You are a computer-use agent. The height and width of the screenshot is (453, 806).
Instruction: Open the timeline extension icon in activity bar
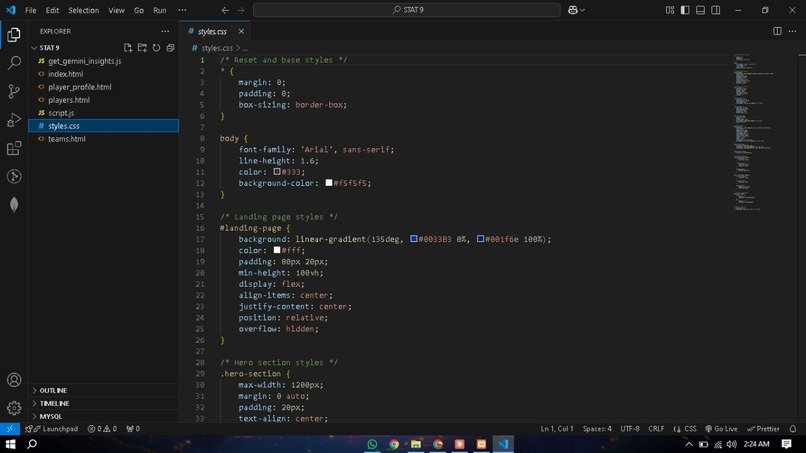(x=14, y=176)
